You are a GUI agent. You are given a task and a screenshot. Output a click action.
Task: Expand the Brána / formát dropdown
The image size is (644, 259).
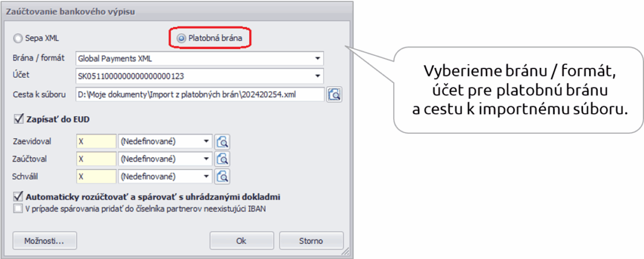tap(318, 58)
